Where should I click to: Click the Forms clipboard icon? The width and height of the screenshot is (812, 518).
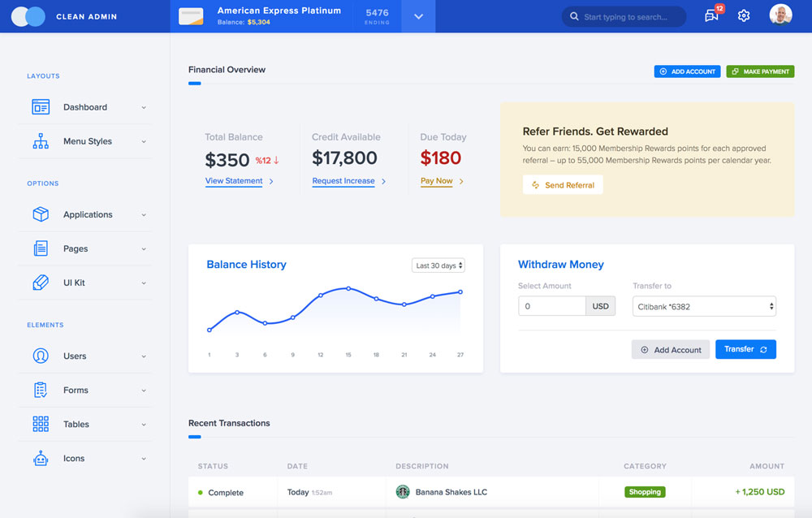coord(41,390)
